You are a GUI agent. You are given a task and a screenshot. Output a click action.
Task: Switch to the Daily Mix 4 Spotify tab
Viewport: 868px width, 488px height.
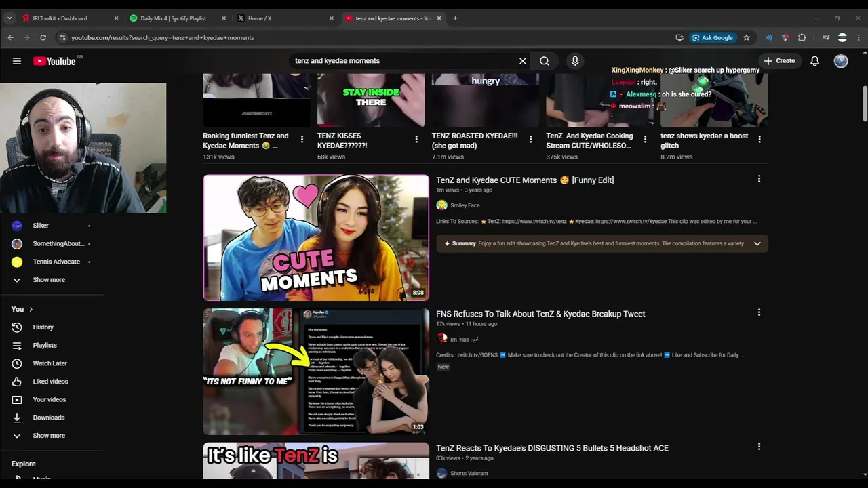(x=178, y=18)
